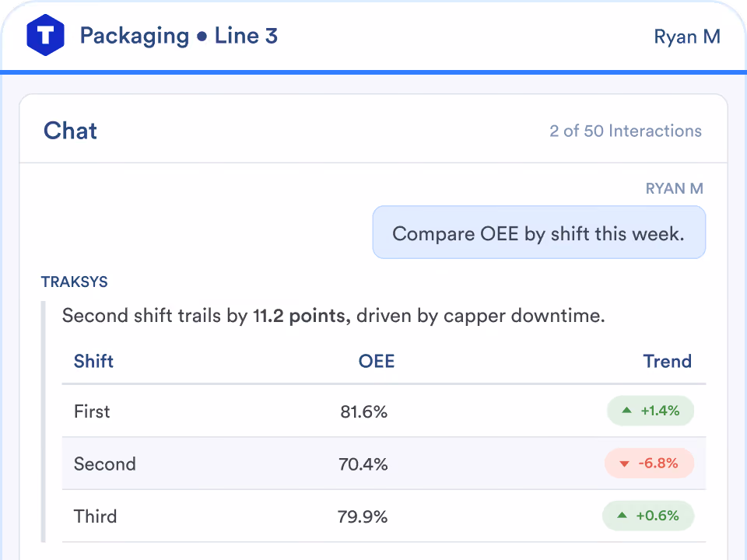The width and height of the screenshot is (747, 560).
Task: Click the Ryan M user name in header
Action: [x=687, y=37]
